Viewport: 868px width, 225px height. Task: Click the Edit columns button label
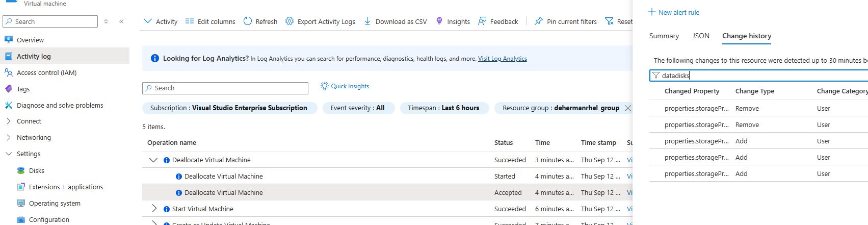pyautogui.click(x=217, y=21)
